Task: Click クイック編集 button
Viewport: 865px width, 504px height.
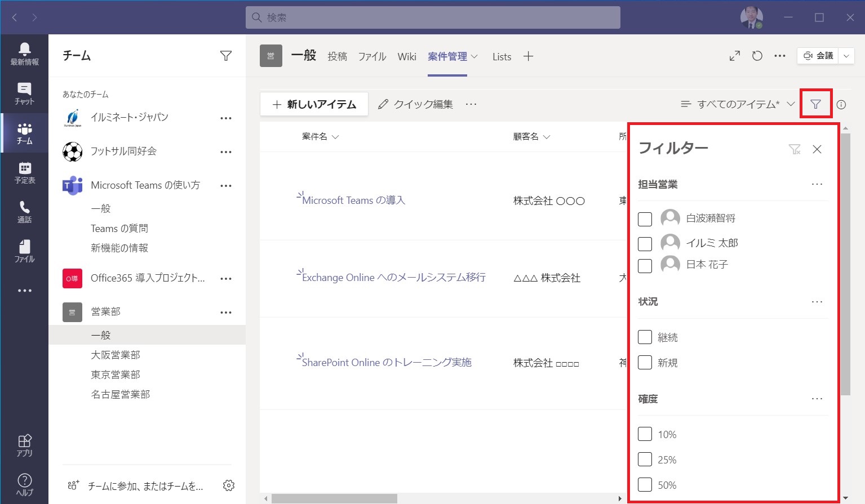Action: click(415, 104)
